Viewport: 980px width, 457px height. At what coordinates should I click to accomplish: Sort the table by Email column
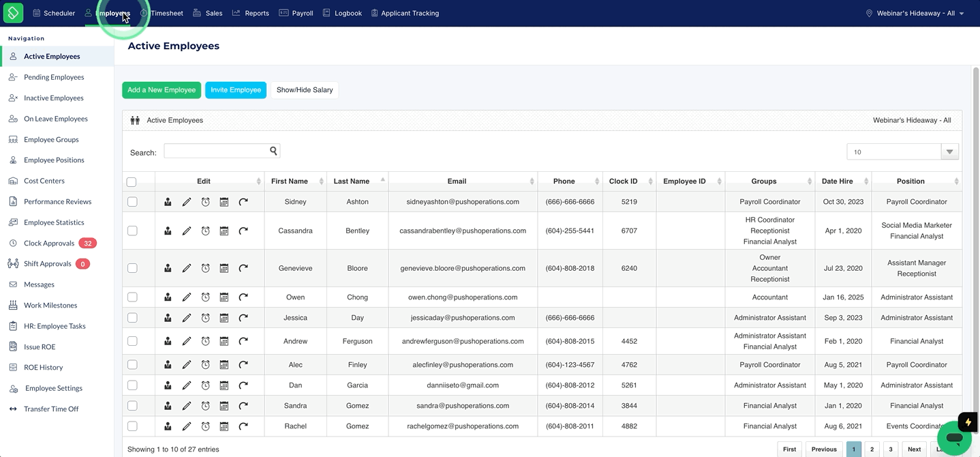click(463, 181)
